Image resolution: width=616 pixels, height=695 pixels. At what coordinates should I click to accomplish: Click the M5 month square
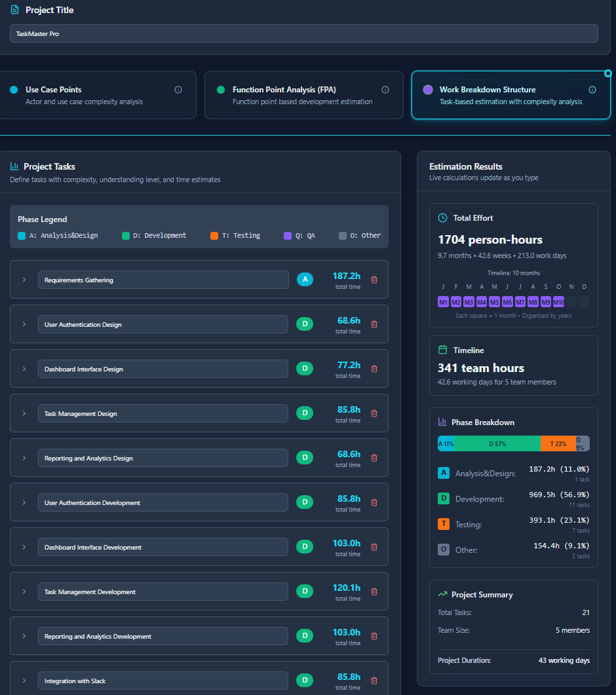tap(495, 302)
